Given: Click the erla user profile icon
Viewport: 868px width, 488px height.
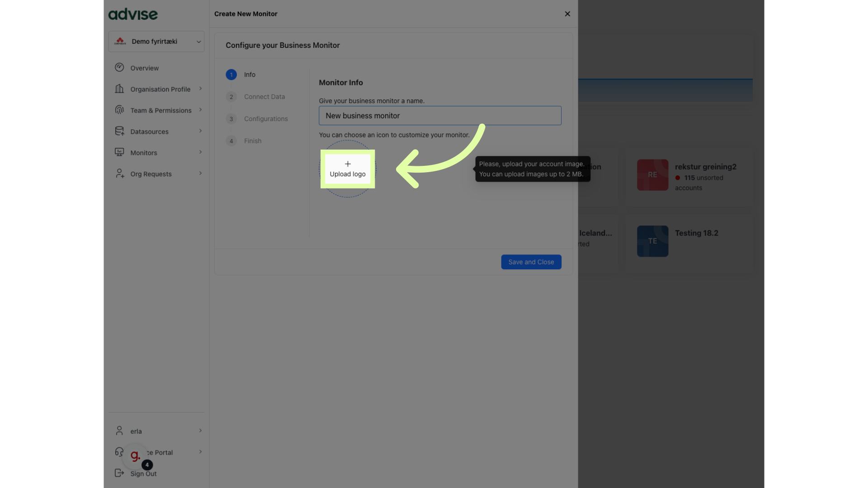Looking at the screenshot, I should pos(119,431).
